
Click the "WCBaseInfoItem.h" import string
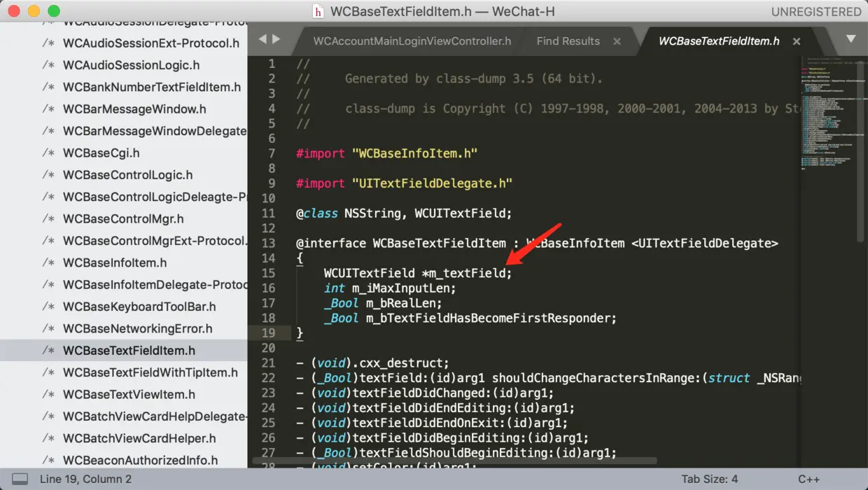(414, 153)
